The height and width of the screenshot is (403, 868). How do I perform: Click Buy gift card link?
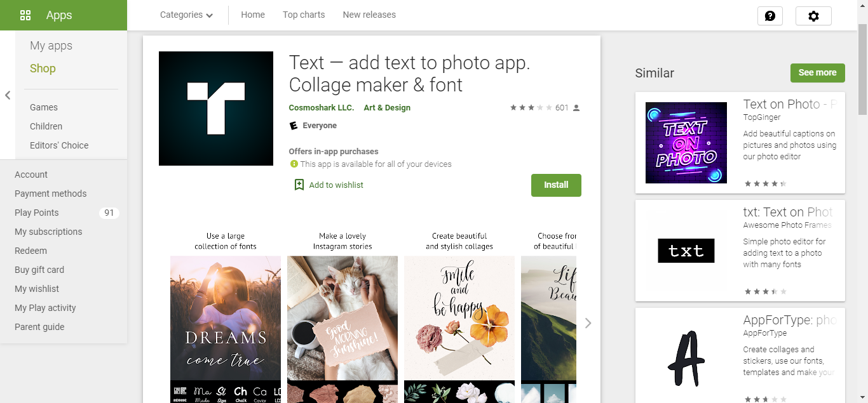point(39,270)
